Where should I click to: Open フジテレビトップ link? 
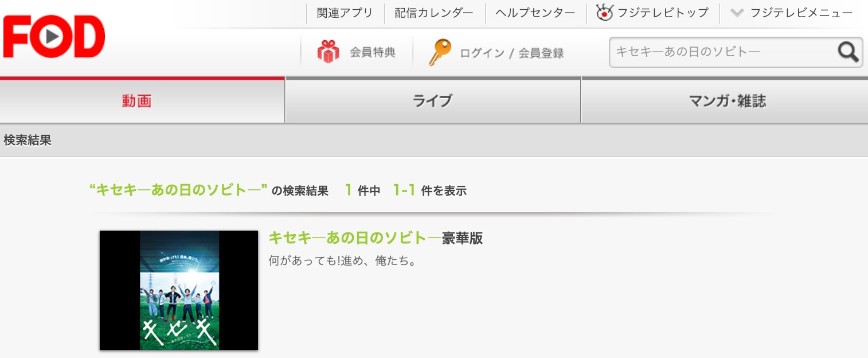663,13
